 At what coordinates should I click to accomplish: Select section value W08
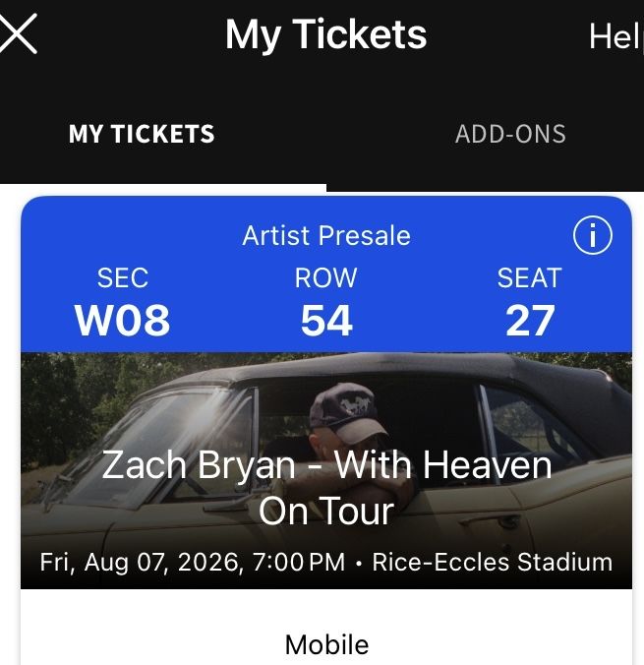click(x=123, y=320)
